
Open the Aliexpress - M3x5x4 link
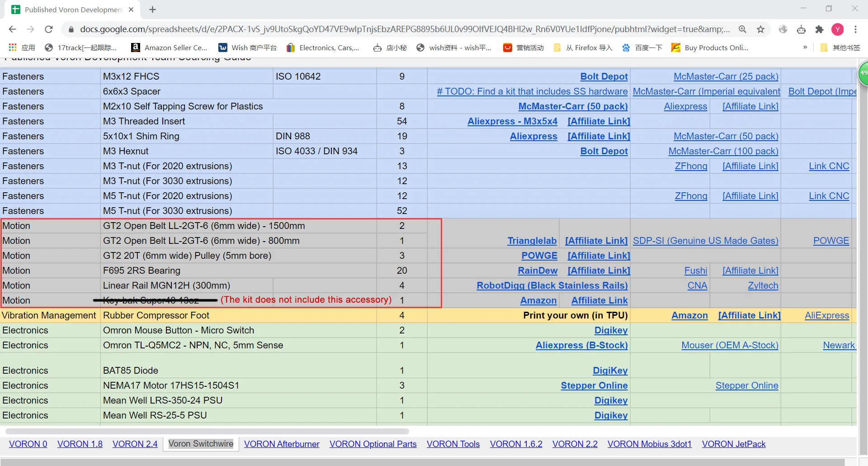coord(513,121)
